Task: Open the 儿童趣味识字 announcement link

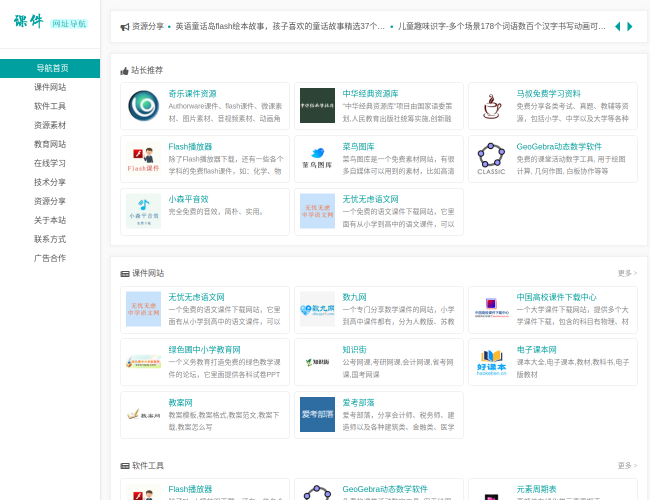Action: point(502,27)
